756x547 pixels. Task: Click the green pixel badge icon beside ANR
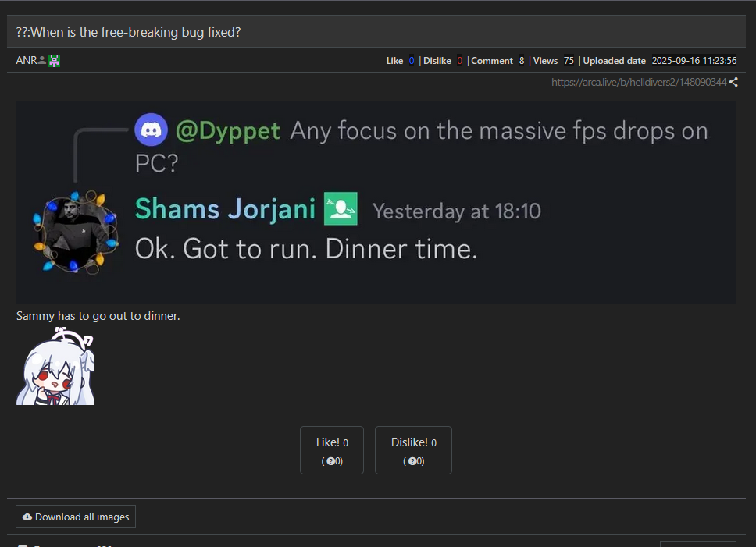(x=54, y=61)
